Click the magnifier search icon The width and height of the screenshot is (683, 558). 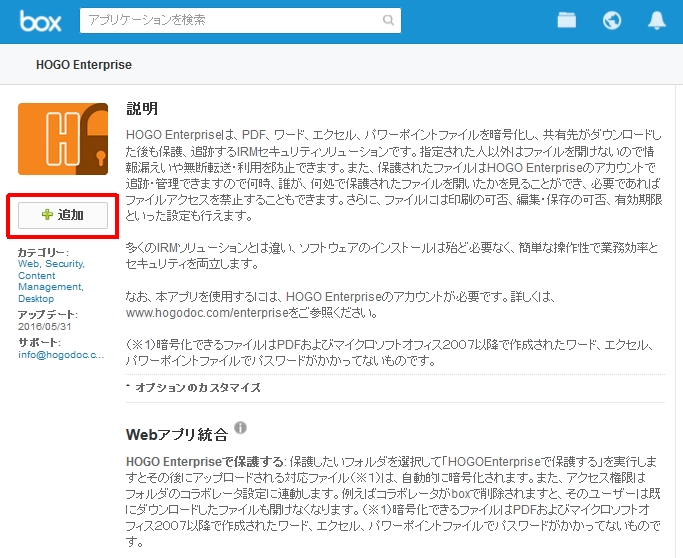[x=388, y=20]
